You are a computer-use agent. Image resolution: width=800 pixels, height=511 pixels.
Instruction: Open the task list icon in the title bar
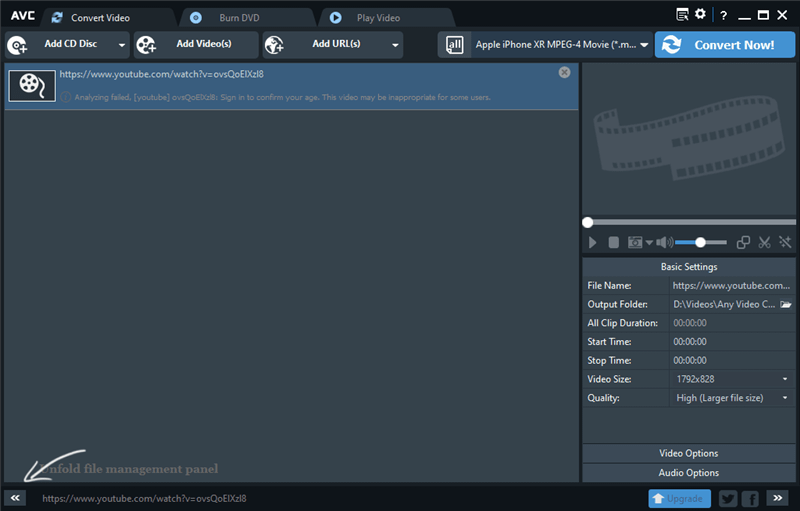[682, 14]
